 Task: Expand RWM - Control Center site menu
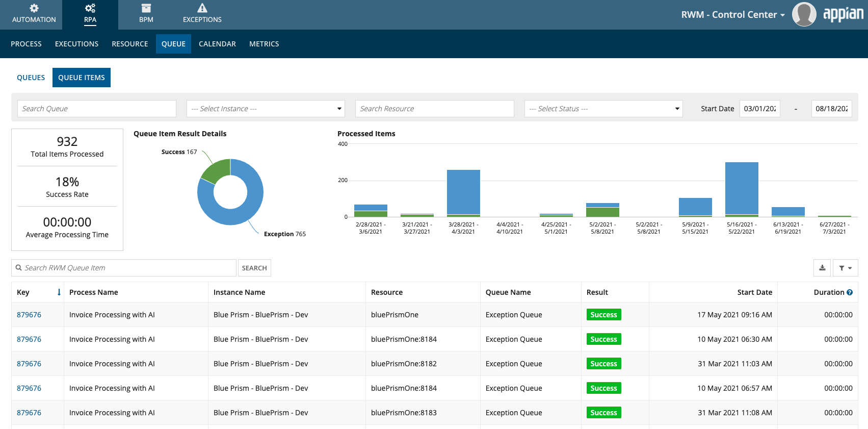click(x=732, y=15)
